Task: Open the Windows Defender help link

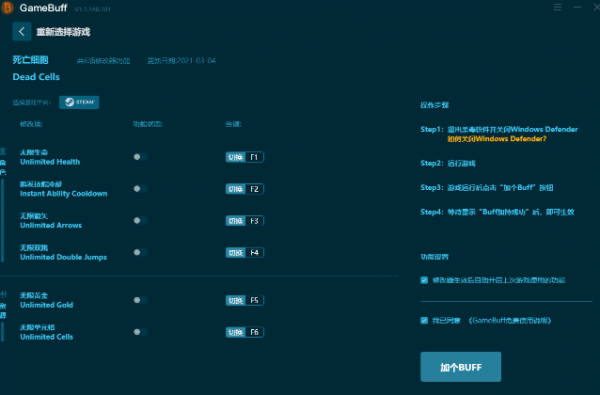Action: click(497, 139)
